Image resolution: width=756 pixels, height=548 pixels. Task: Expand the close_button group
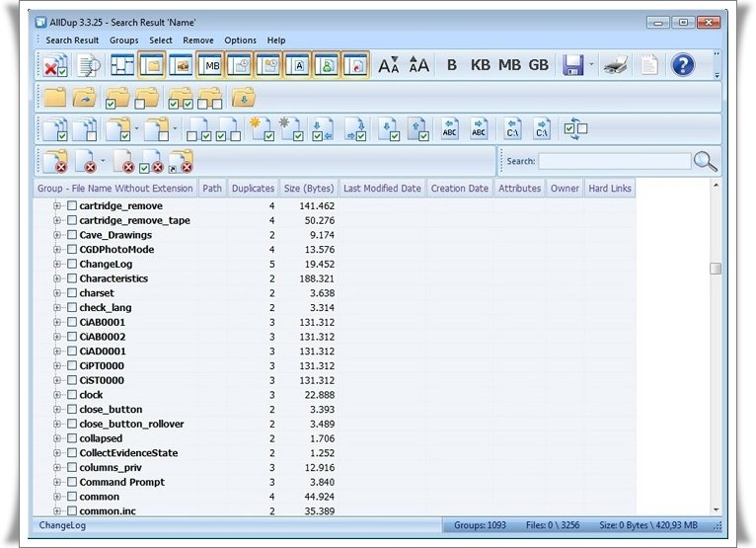[57, 409]
